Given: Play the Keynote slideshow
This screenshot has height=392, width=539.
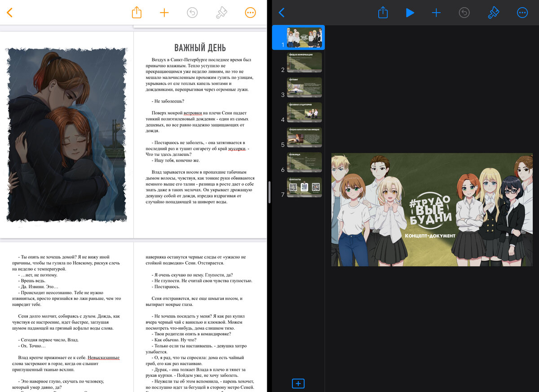Looking at the screenshot, I should coord(410,13).
